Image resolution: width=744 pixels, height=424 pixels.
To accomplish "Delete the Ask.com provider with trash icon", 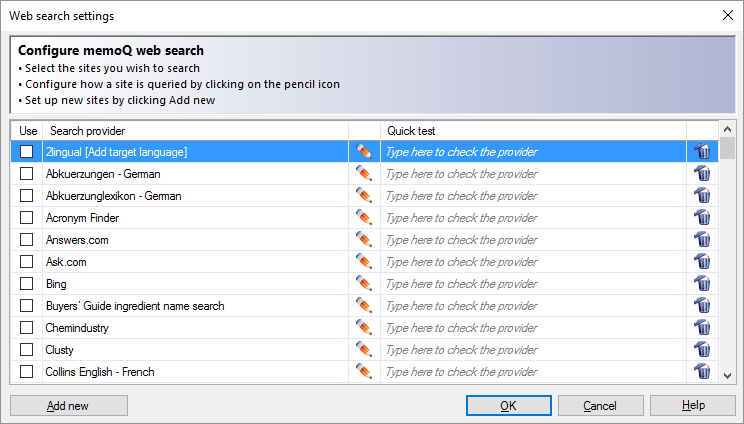I will pos(703,262).
